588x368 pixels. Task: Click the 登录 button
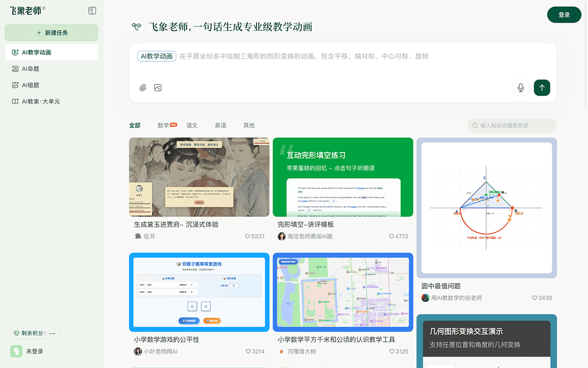tap(564, 15)
